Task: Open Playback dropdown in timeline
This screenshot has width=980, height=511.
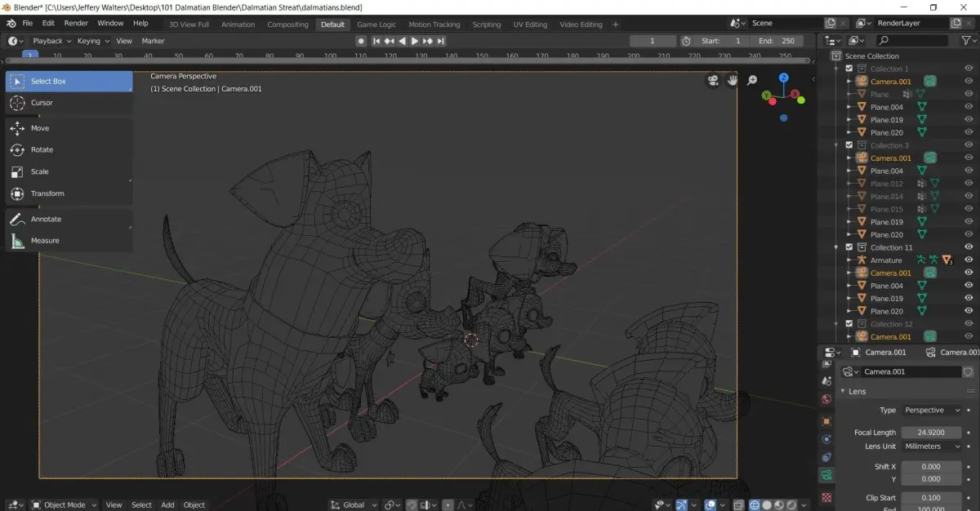Action: [52, 41]
